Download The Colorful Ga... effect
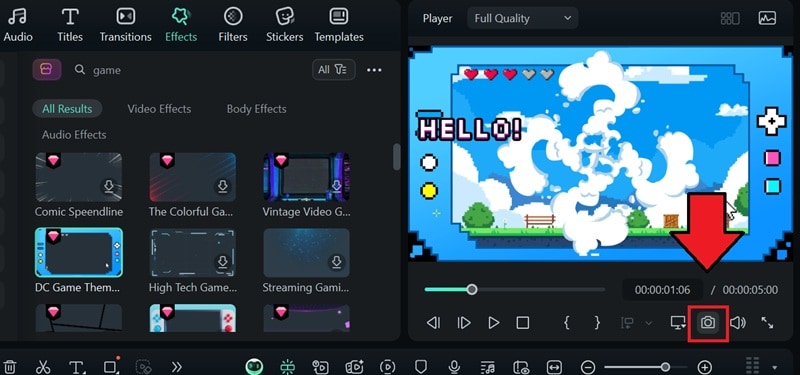The image size is (800, 375). pos(222,186)
